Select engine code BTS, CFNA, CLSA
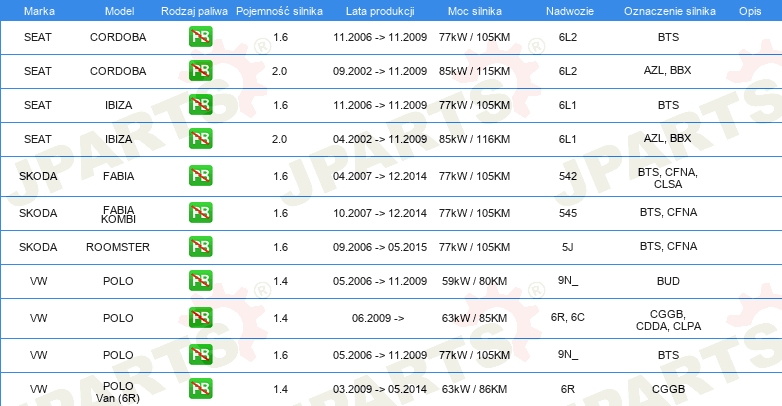 [668, 178]
